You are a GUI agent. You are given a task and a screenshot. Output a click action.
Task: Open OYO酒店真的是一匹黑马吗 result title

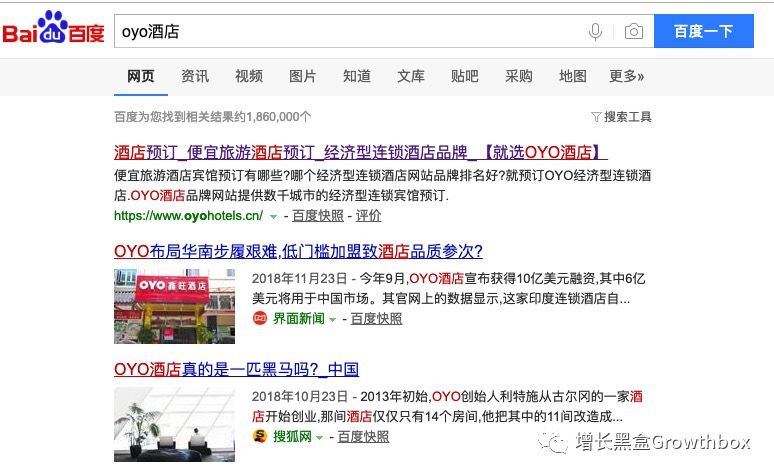[236, 369]
